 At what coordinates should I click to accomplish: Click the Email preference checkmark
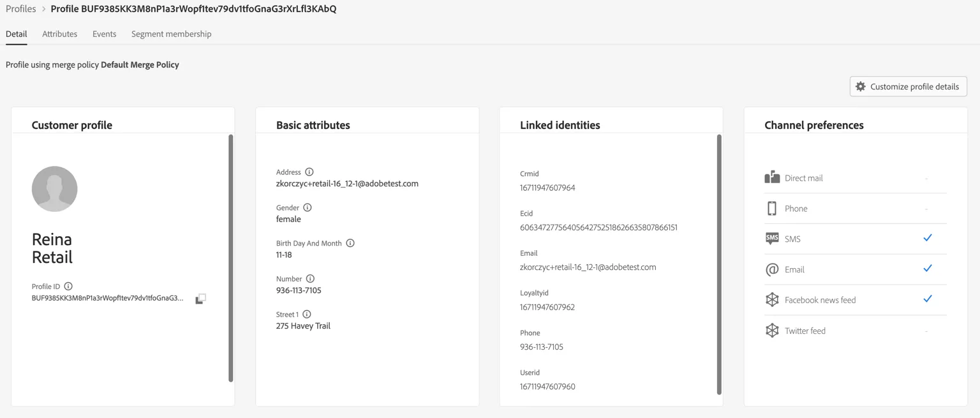[928, 269]
